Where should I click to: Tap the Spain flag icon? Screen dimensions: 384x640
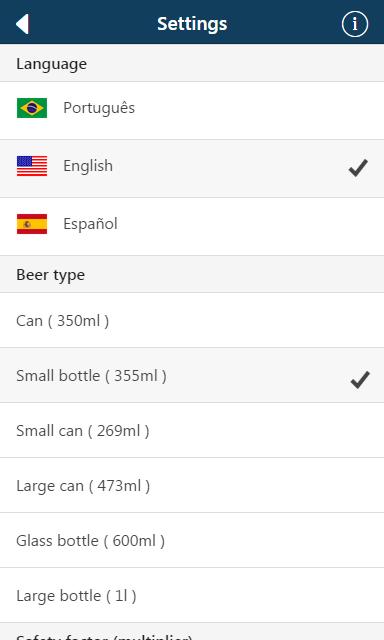coord(32,224)
